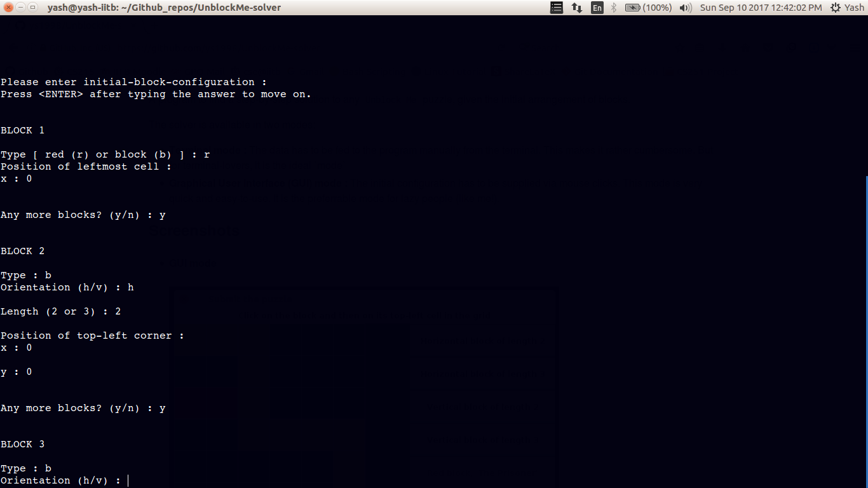Open the system indicator menu icon
The image size is (868, 488).
(x=557, y=8)
